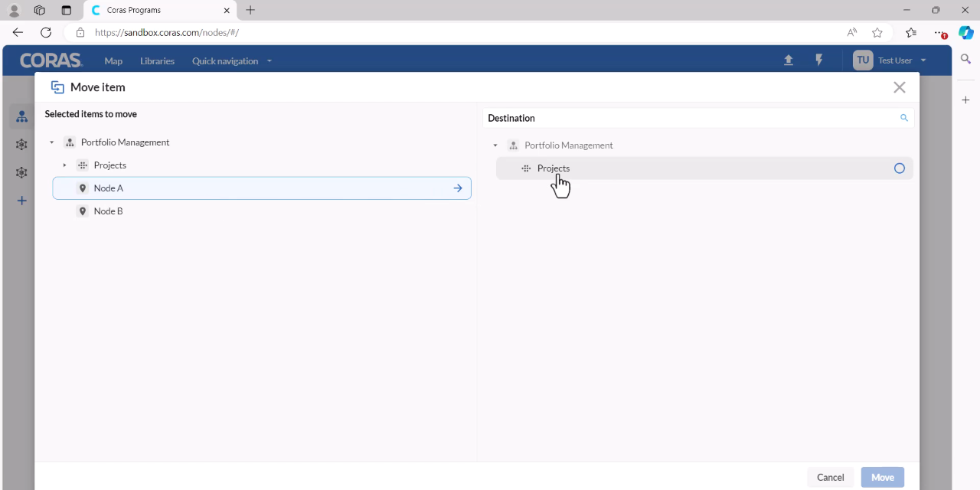Open the Libraries menu item

point(157,61)
